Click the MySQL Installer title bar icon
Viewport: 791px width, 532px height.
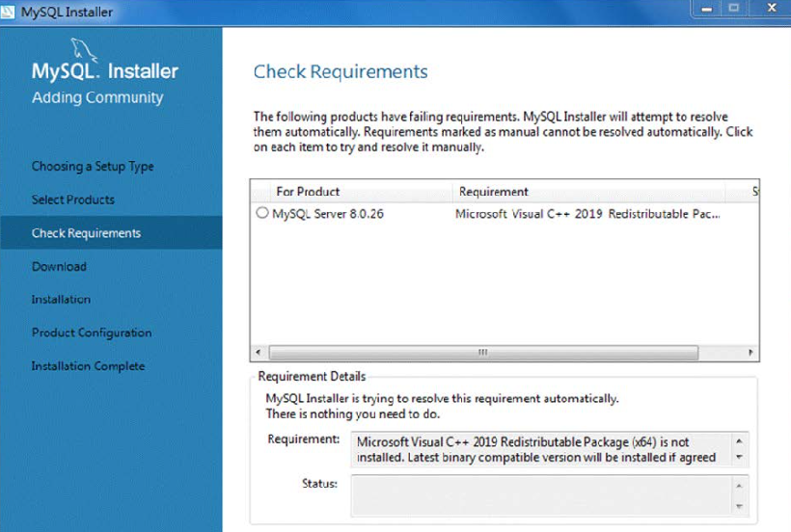(8, 12)
